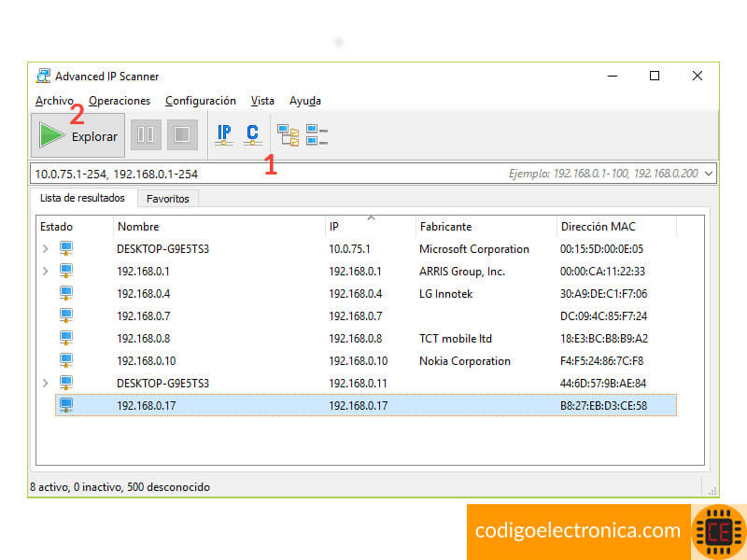Viewport: 747px width, 560px height.
Task: Maximize the Advanced IP Scanner window
Action: pyautogui.click(x=655, y=76)
